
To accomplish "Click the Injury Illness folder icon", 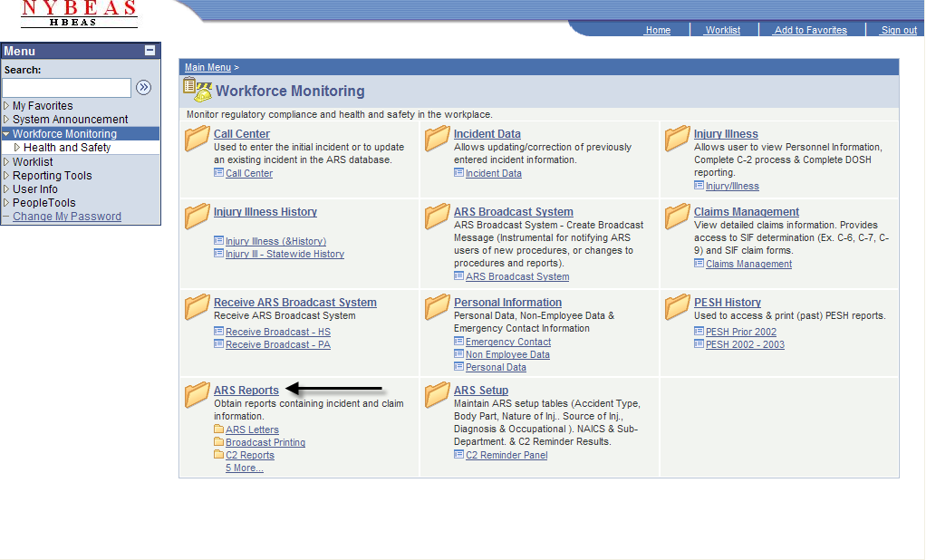I will click(x=678, y=139).
